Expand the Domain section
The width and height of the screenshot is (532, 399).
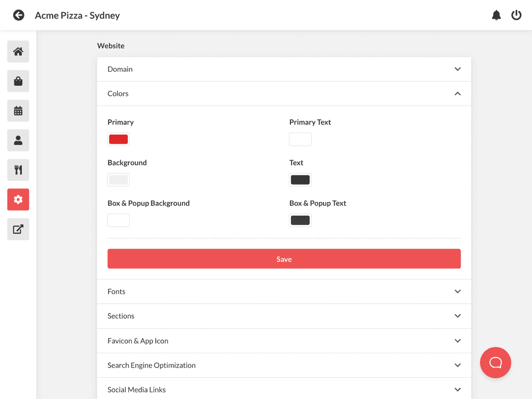pos(284,69)
